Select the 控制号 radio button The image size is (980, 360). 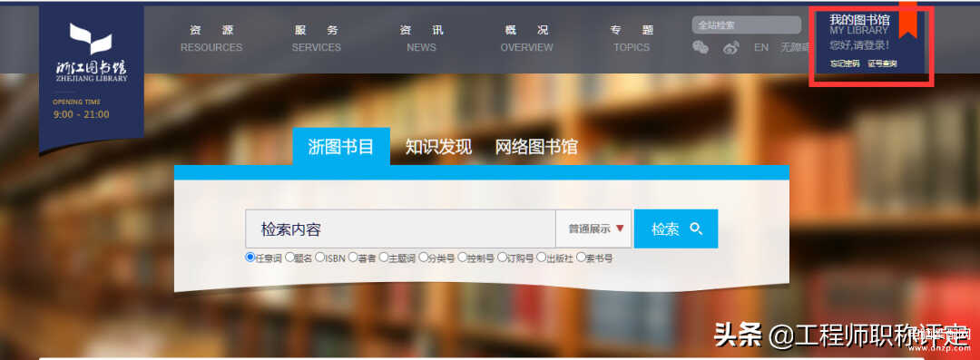click(463, 257)
